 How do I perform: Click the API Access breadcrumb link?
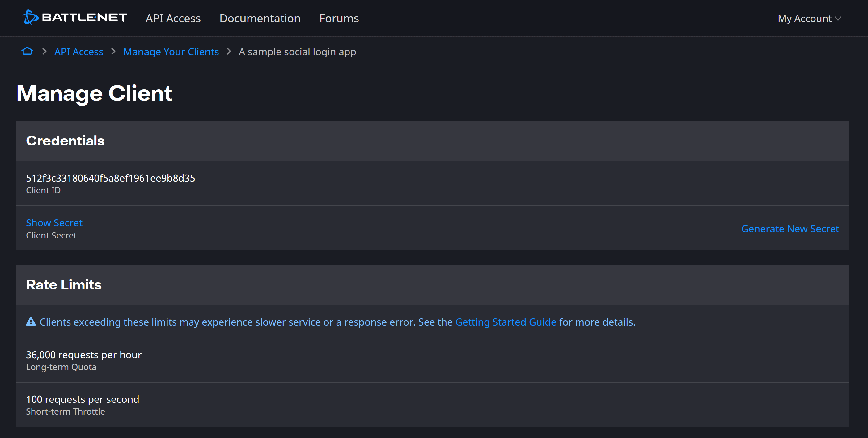point(78,52)
